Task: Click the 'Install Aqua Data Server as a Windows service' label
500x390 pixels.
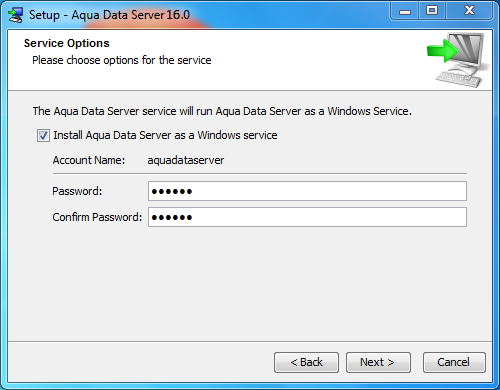Action: pos(165,135)
